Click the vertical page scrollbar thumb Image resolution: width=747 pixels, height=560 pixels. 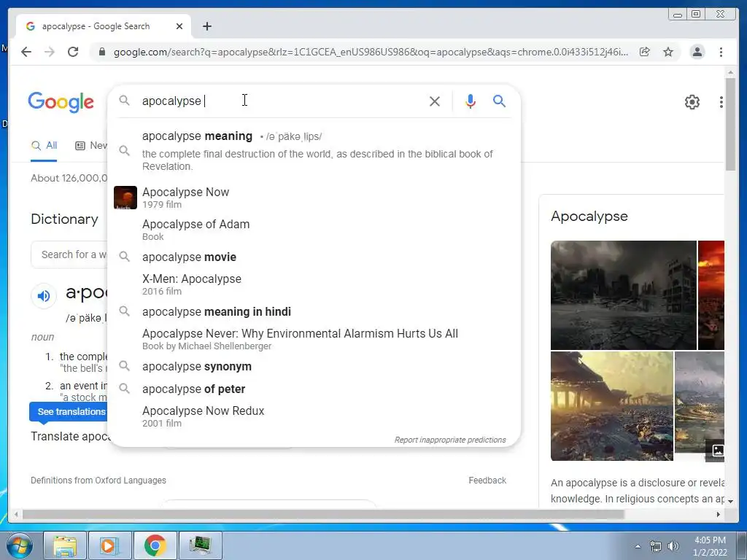(730, 124)
